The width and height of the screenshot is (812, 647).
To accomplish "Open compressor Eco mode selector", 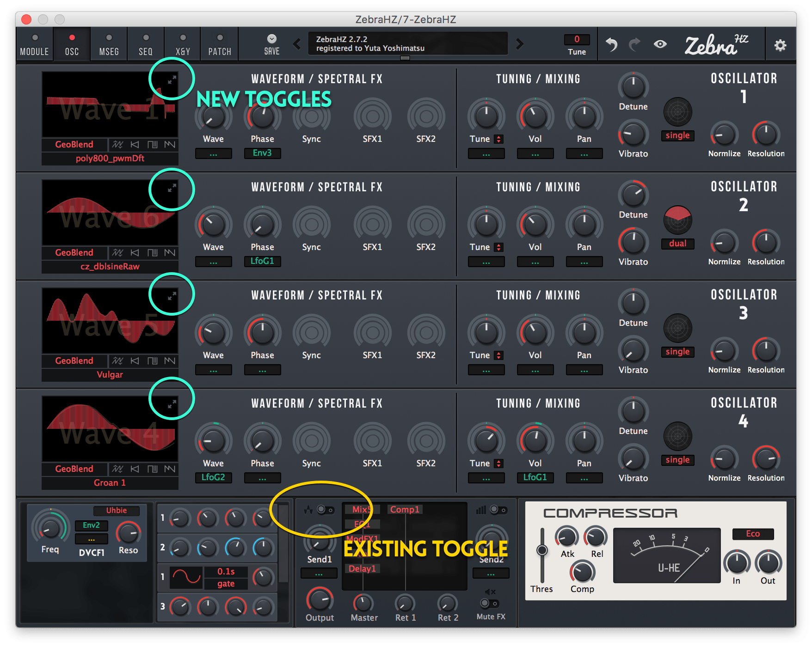I will 753,534.
